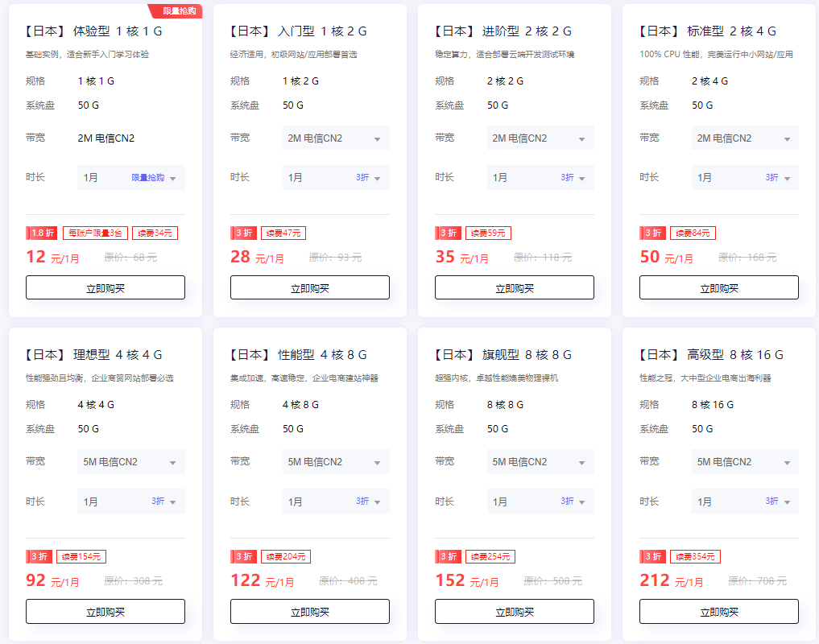Viewport: 819px width, 644px height.
Task: Click the 续费354元 tag on 高级型 card
Action: pos(695,557)
